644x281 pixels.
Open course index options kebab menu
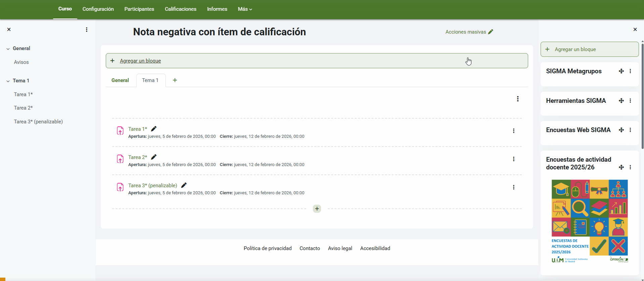tap(87, 30)
